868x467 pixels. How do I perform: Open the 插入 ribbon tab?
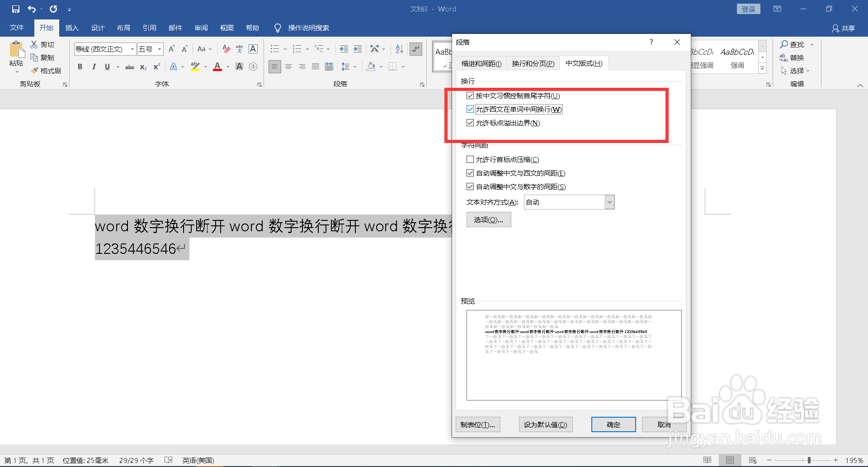(72, 28)
